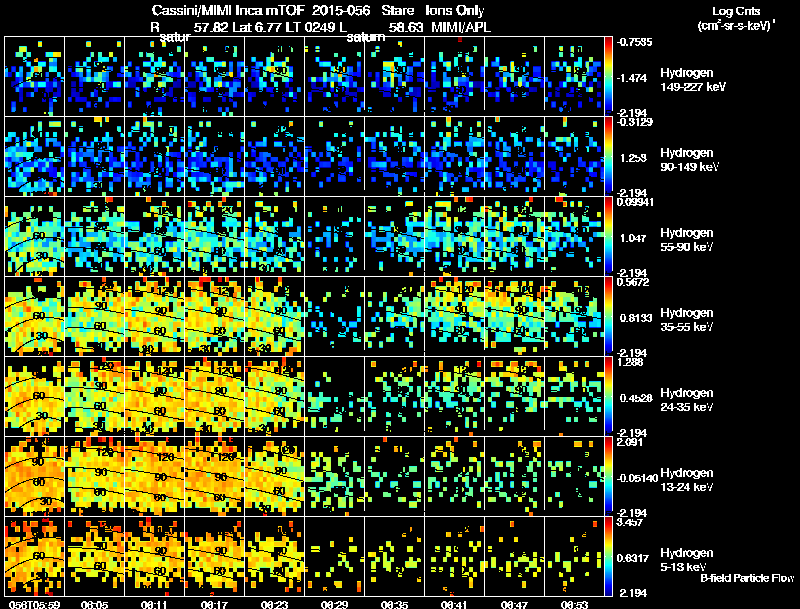Select the 'Hydrogen 5-13 keV' row label

coord(687,560)
